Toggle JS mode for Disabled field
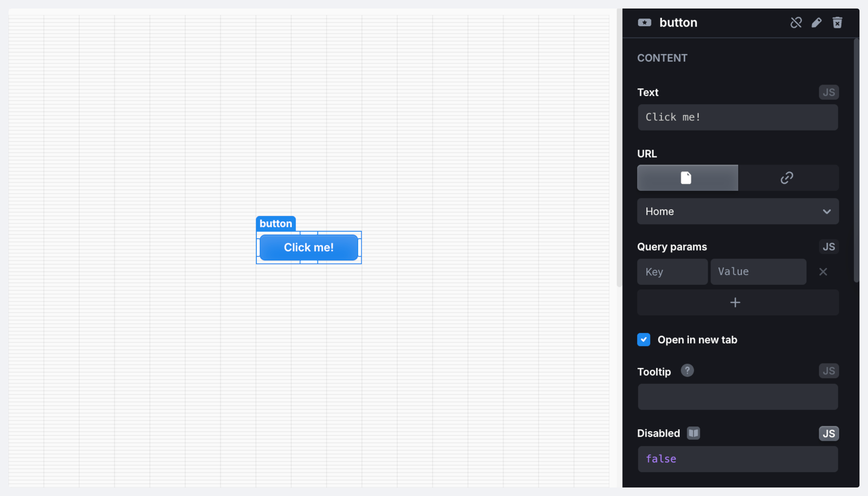868x496 pixels. (828, 434)
